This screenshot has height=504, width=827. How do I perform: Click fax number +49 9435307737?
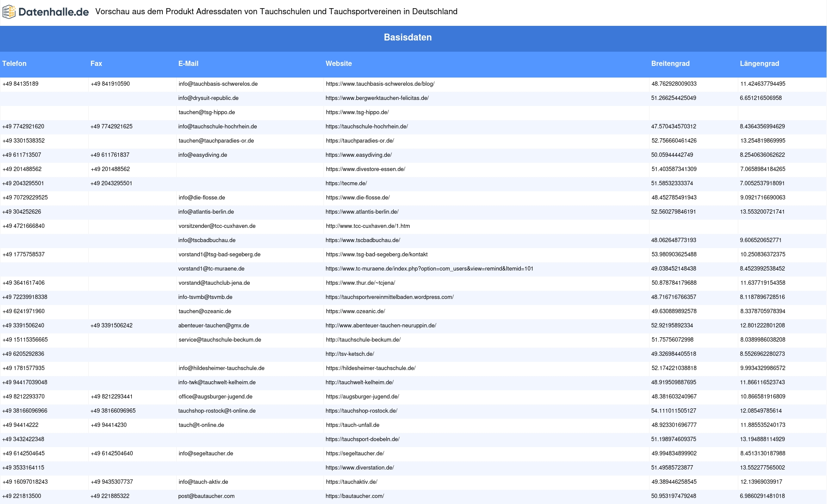(x=112, y=482)
